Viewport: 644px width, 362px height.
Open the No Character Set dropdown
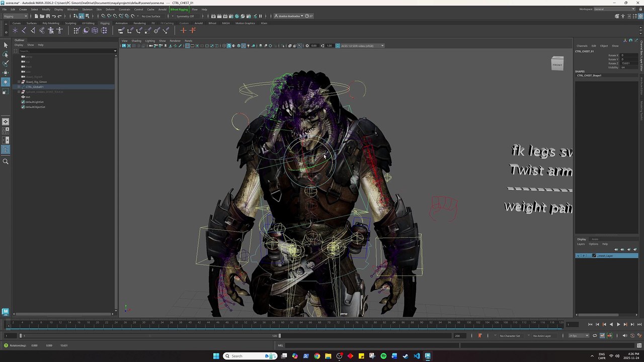tap(510, 336)
